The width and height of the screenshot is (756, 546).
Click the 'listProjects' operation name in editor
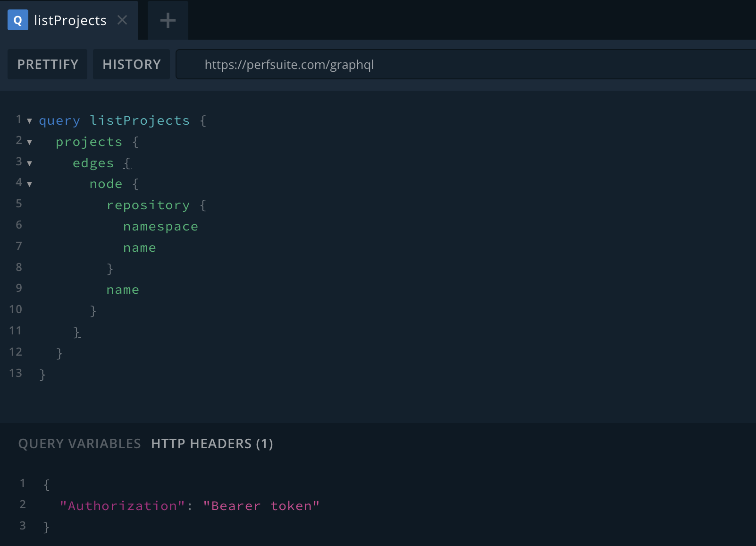click(x=140, y=120)
